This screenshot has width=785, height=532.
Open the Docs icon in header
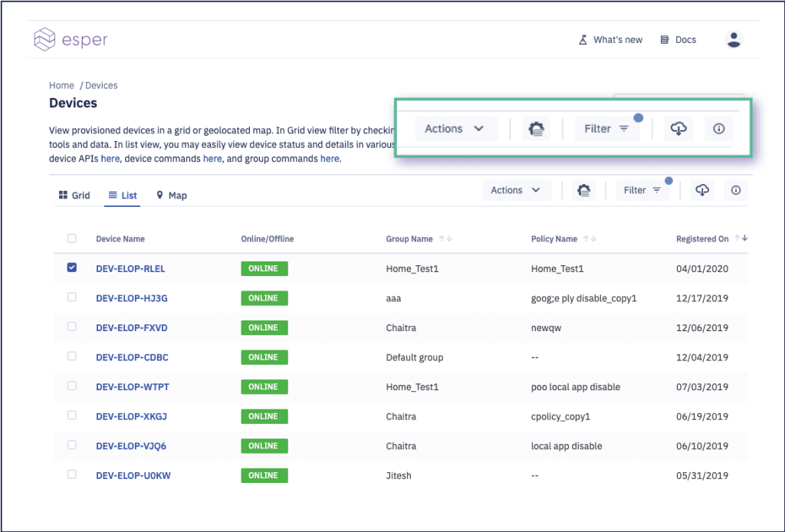click(665, 40)
